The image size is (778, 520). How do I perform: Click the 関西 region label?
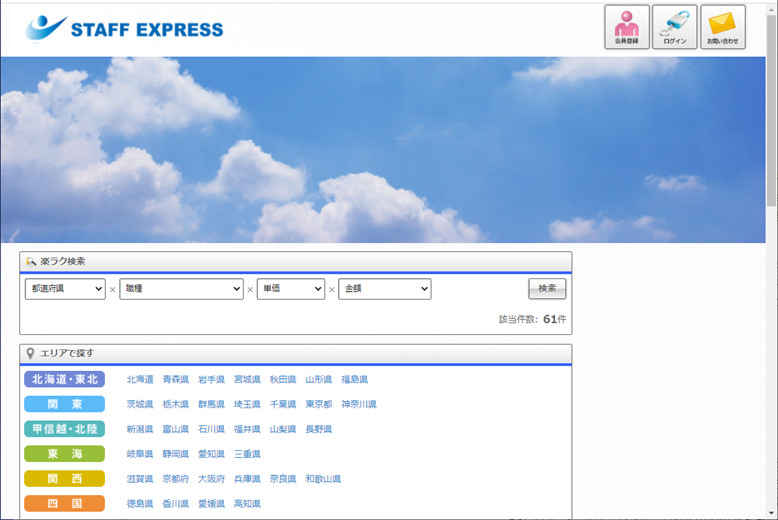click(x=65, y=479)
